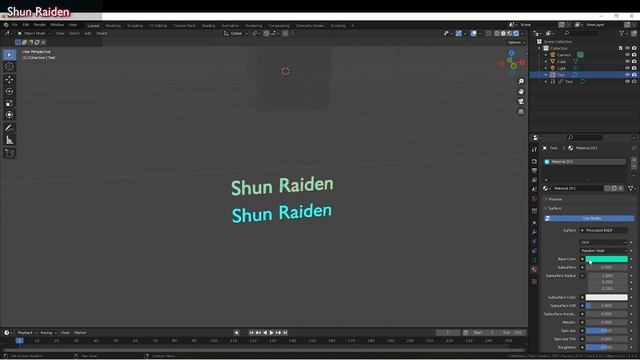Viewport: 640px width, 360px height.
Task: Toggle auto keying record button in timeline
Action: click(236, 333)
